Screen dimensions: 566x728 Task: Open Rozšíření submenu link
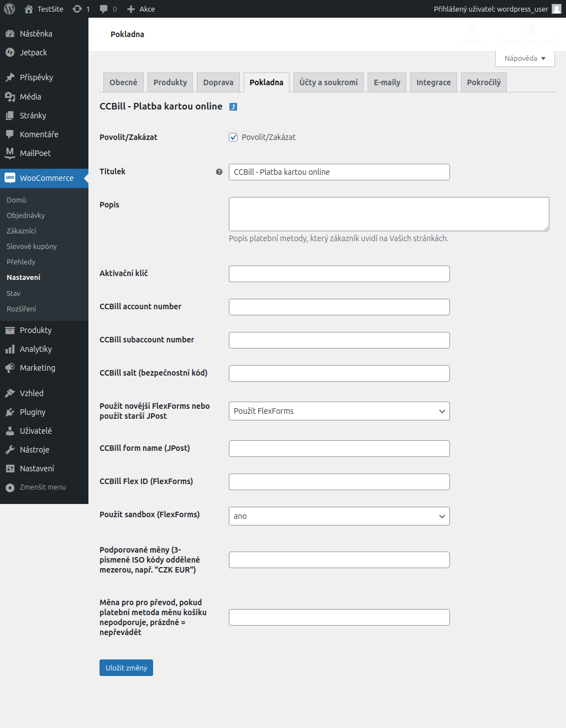(x=21, y=309)
